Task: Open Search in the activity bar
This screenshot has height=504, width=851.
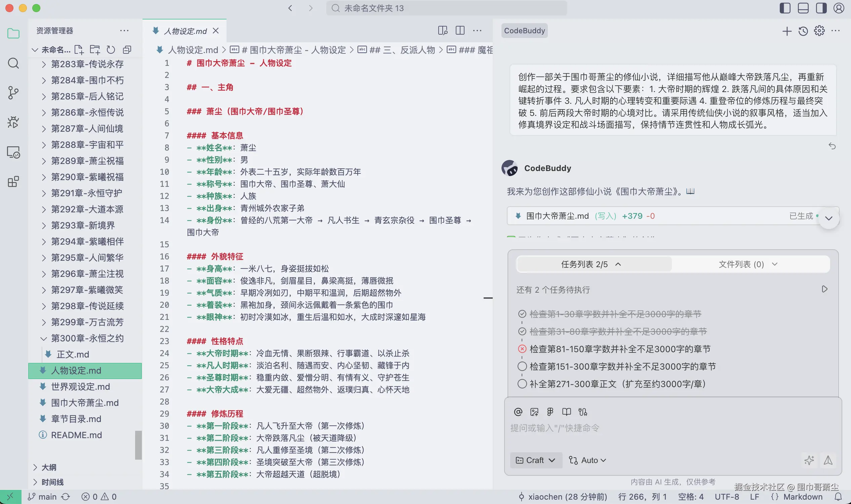Action: [x=13, y=63]
